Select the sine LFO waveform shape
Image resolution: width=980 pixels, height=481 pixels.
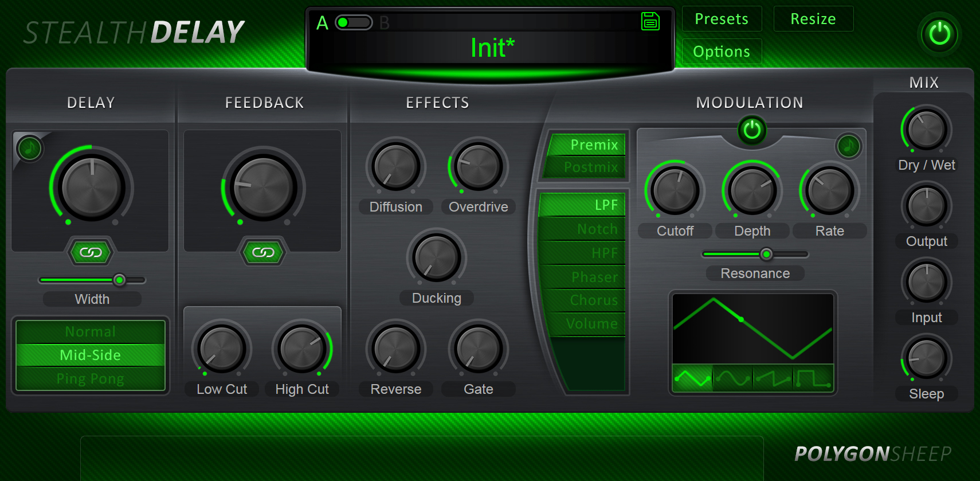coord(732,378)
